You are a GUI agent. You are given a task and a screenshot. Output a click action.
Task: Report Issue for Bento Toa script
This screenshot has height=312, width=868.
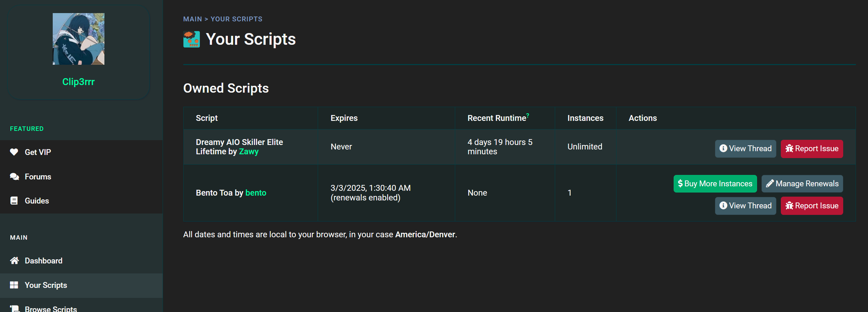(812, 206)
